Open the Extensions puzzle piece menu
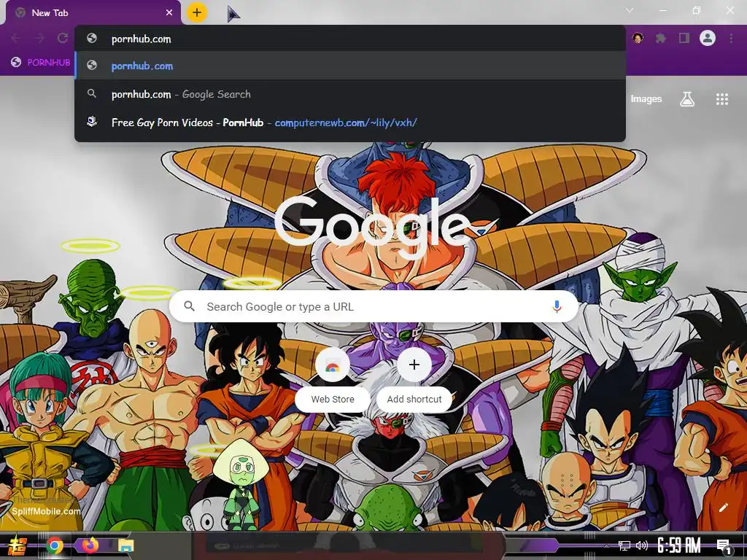 point(661,38)
